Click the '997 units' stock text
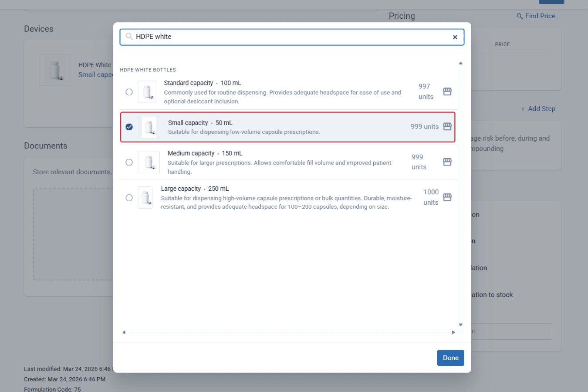588x392 pixels. click(426, 91)
